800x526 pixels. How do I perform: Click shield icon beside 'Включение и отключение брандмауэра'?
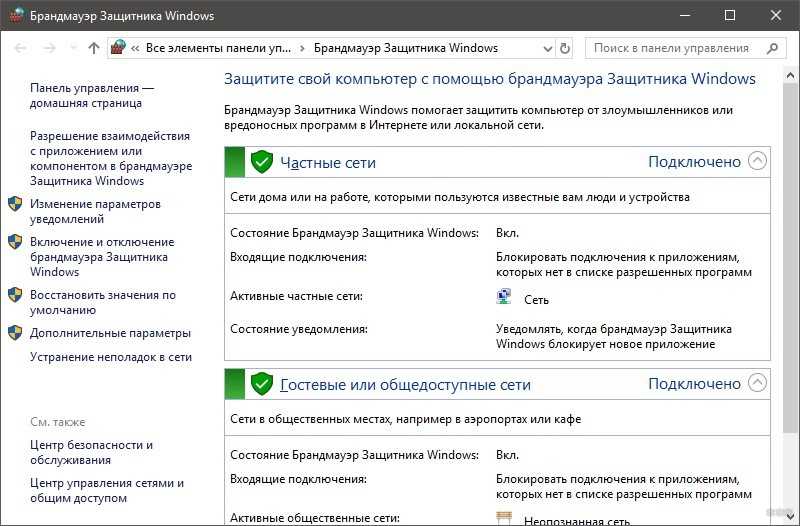(15, 242)
